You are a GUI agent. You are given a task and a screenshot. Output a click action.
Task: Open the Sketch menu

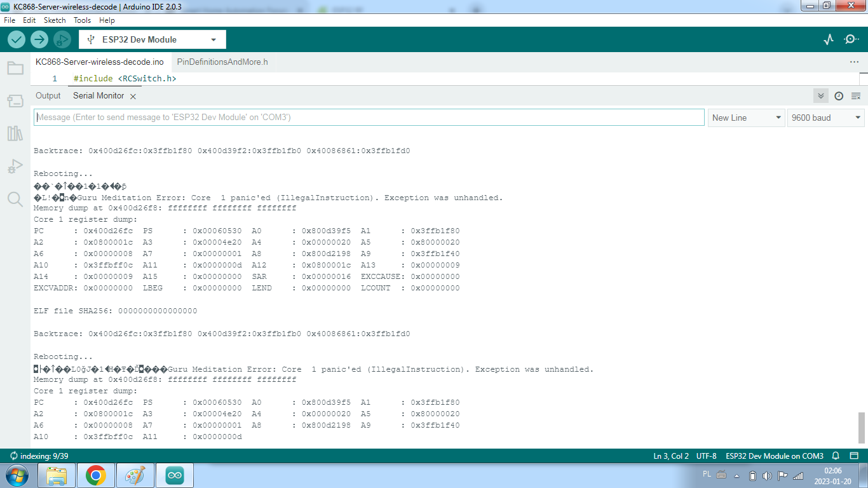pyautogui.click(x=55, y=20)
